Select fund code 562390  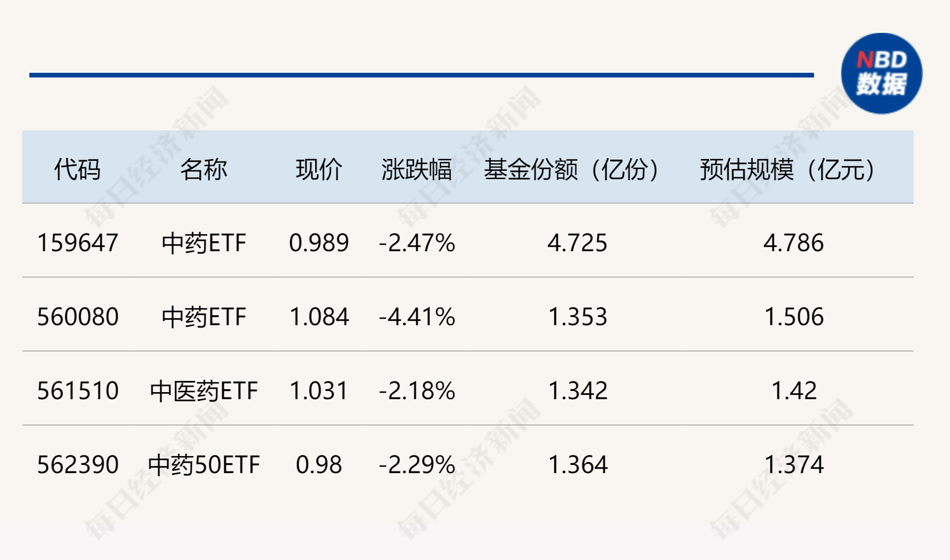pos(78,465)
